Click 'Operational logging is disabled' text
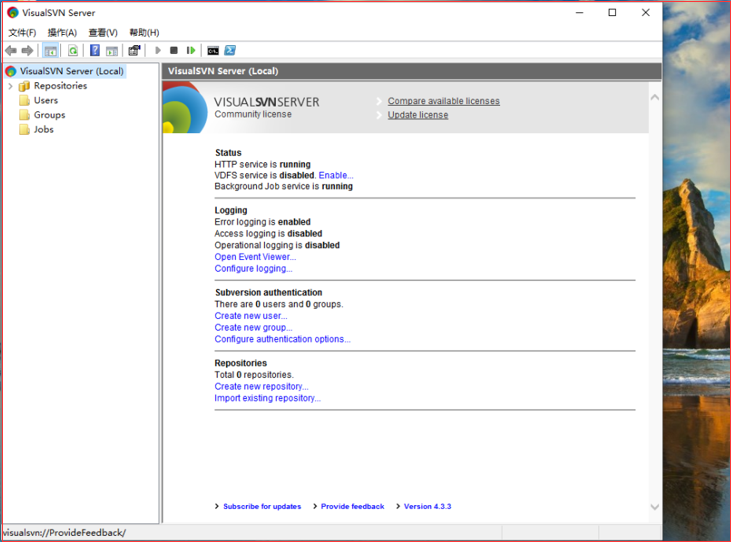 [x=277, y=245]
